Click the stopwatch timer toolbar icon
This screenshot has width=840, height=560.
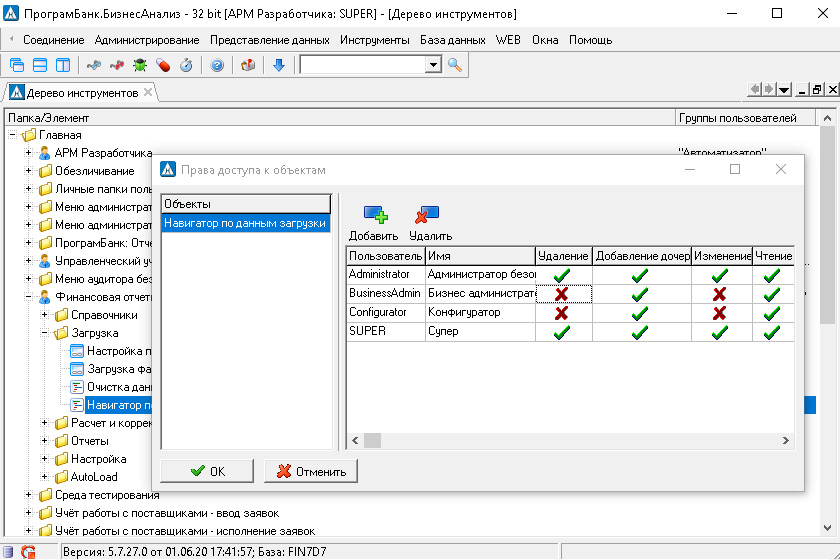[186, 65]
